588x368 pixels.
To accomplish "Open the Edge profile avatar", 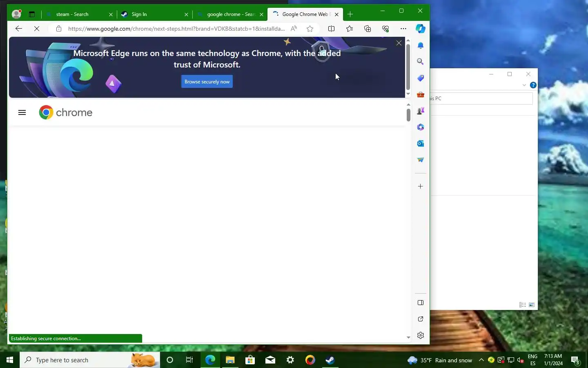I will coord(16,14).
